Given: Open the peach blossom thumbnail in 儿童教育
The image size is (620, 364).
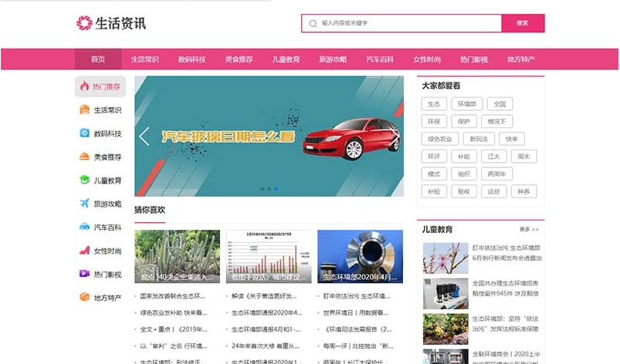Looking at the screenshot, I should [446, 258].
